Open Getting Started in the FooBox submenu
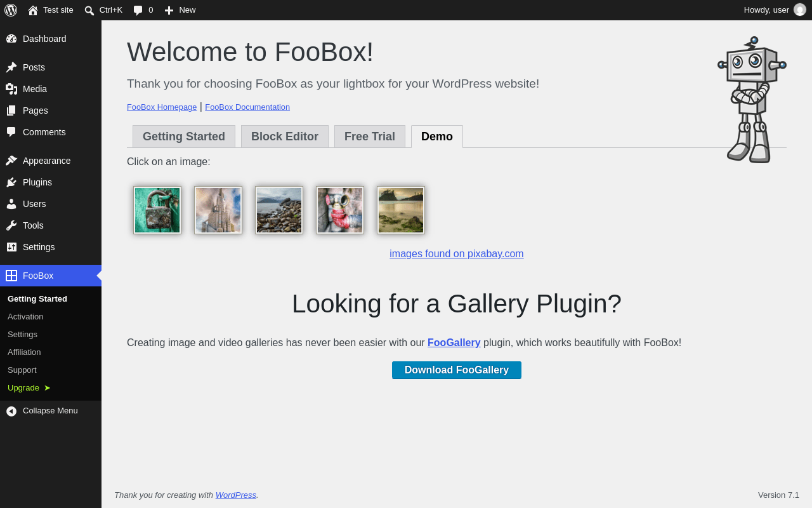The width and height of the screenshot is (812, 508). click(37, 299)
